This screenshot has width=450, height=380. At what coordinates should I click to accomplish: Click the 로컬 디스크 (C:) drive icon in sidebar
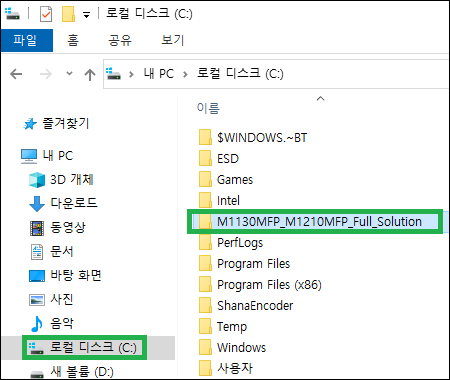click(36, 348)
